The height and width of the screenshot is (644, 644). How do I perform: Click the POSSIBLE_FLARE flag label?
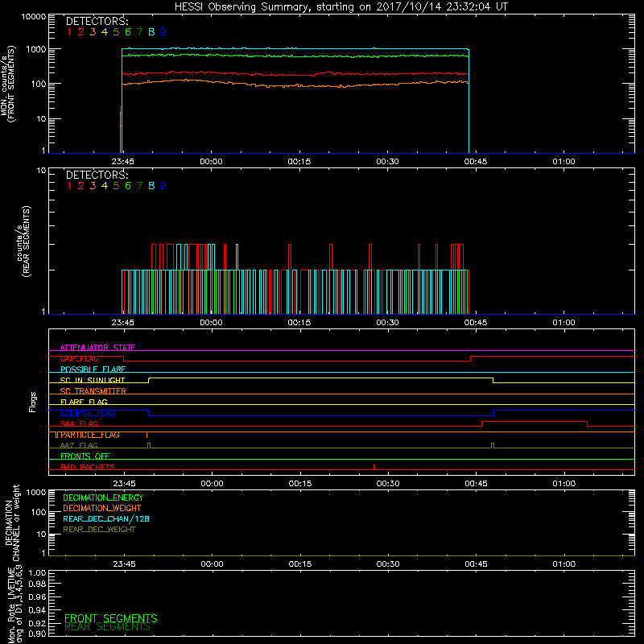[x=93, y=369]
